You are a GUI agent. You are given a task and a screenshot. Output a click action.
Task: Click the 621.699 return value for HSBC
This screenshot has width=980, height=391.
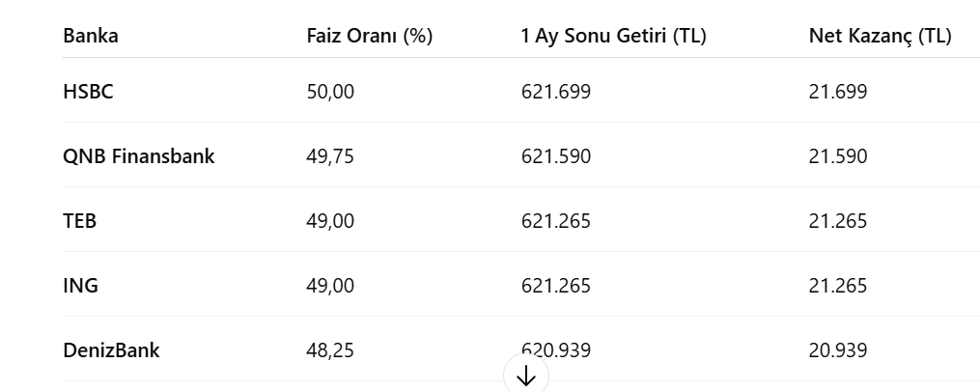pyautogui.click(x=555, y=92)
